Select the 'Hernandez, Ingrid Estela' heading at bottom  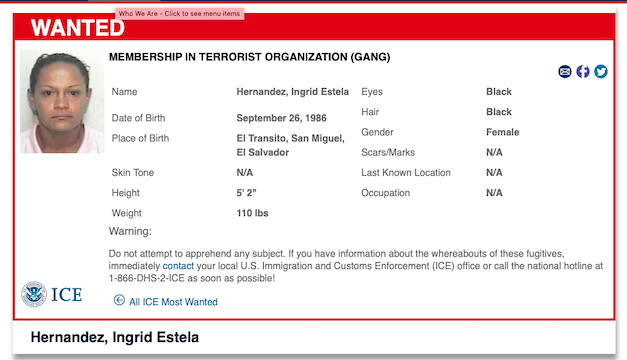115,337
